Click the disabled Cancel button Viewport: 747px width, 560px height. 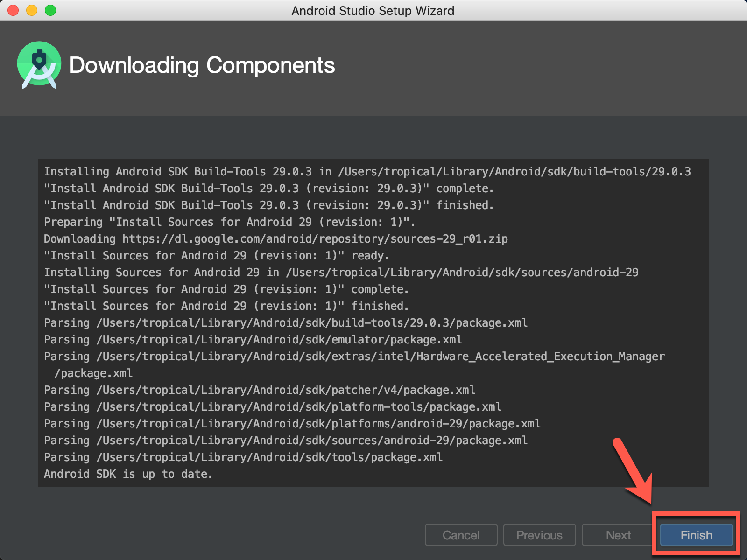point(461,535)
